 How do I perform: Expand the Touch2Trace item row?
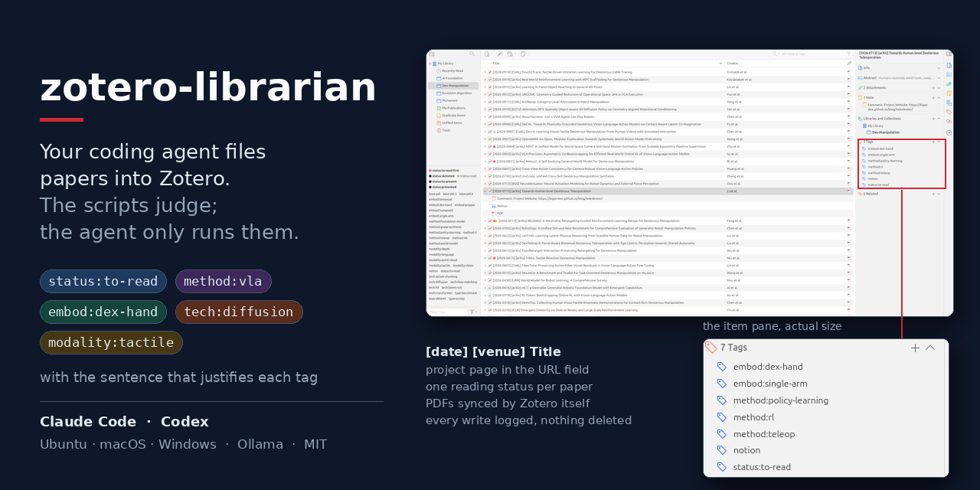coord(485,72)
